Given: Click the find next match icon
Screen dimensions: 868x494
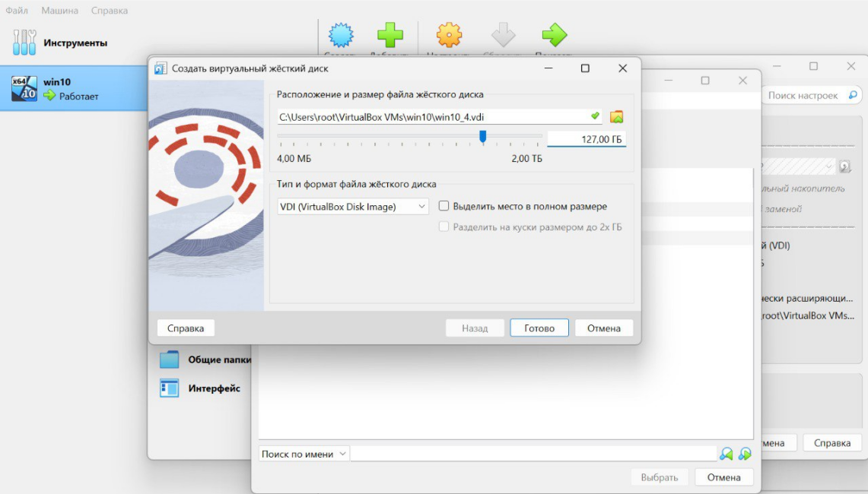Looking at the screenshot, I should (745, 454).
